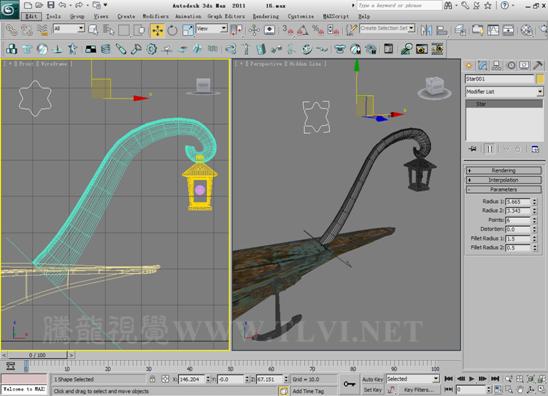This screenshot has height=396, width=548.
Task: Click the Radius 1 value field
Action: [x=518, y=202]
